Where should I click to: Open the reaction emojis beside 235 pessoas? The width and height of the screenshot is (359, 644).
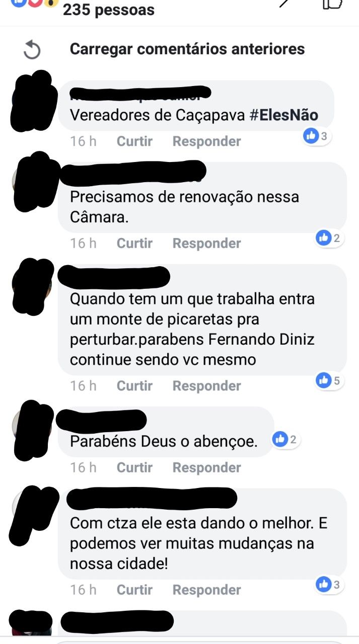29,3
